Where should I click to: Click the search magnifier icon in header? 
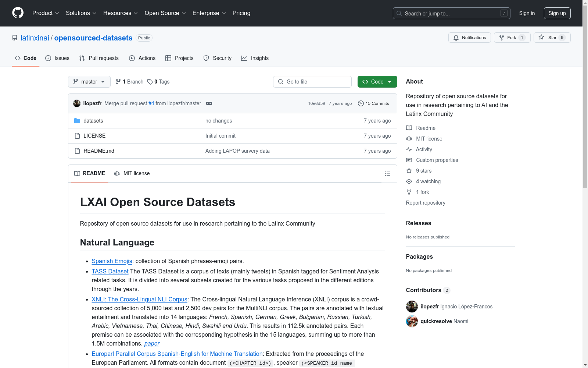(399, 13)
